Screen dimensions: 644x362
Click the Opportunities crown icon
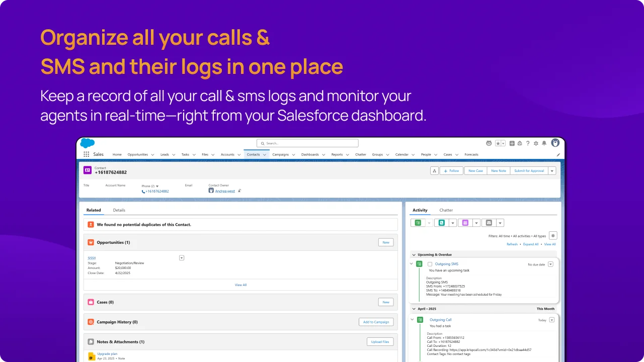(x=91, y=242)
